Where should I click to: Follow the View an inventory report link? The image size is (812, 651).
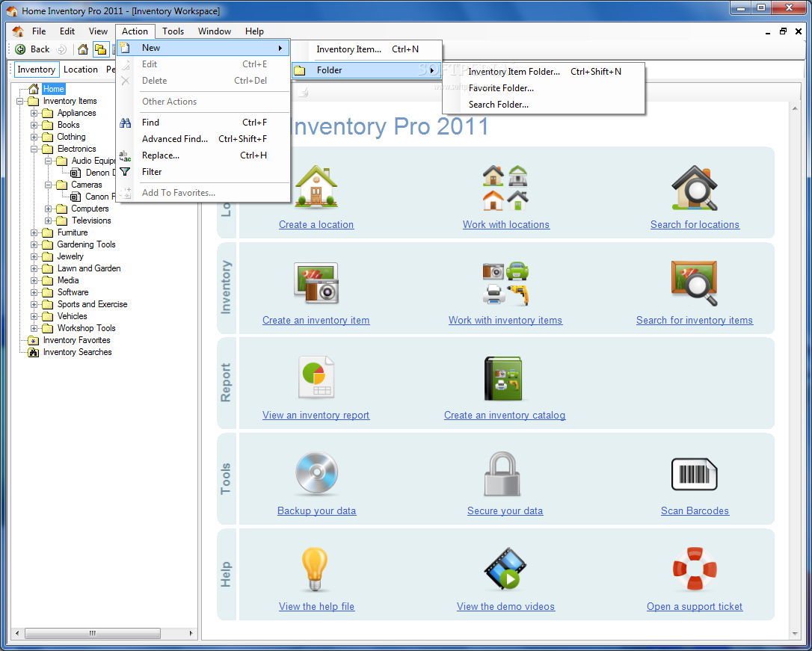coord(316,415)
